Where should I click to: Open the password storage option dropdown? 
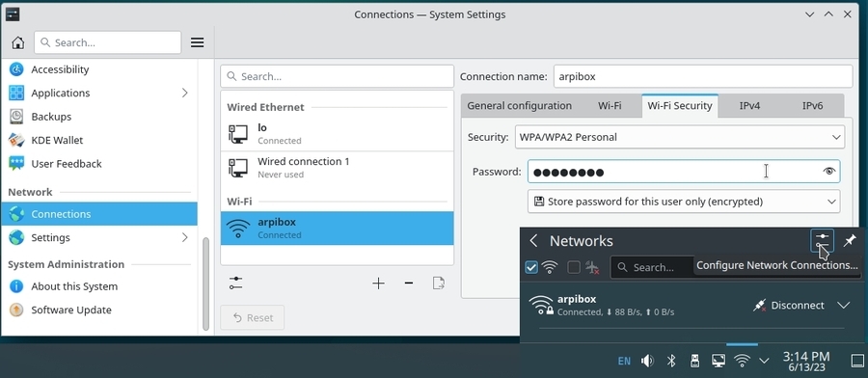point(684,202)
